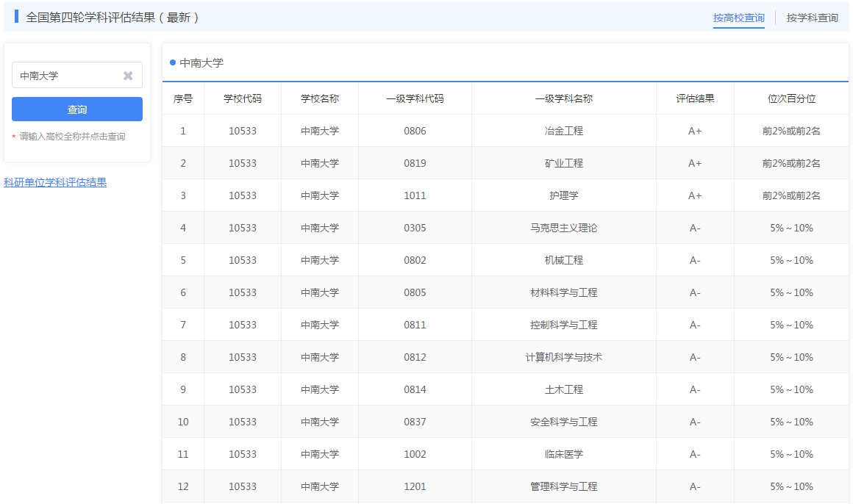Select the 管理科学与工程 row

563,486
